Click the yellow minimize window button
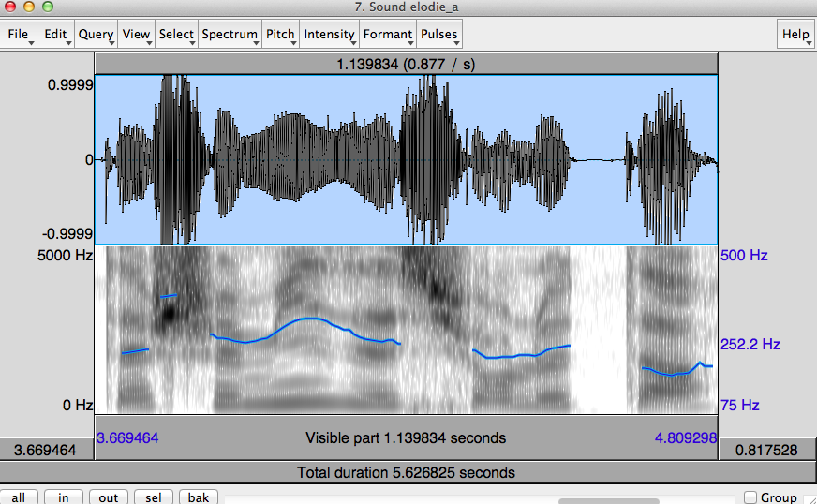817x504 pixels. coord(29,7)
